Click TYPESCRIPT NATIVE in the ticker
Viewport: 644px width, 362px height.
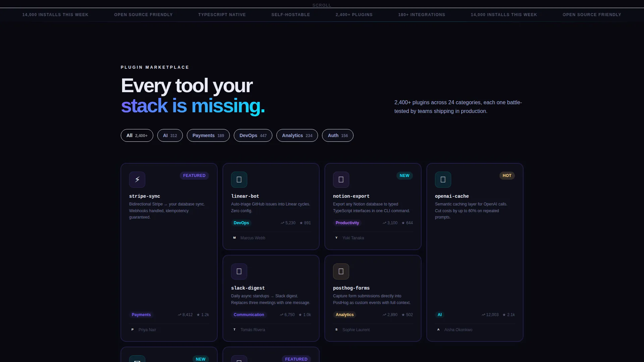point(222,15)
